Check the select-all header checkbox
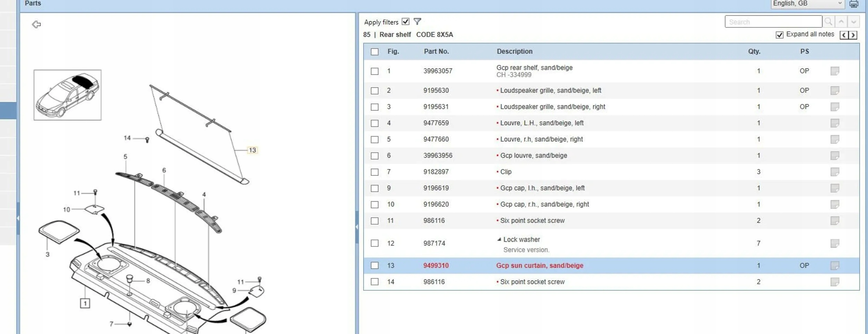868x334 pixels. click(374, 52)
